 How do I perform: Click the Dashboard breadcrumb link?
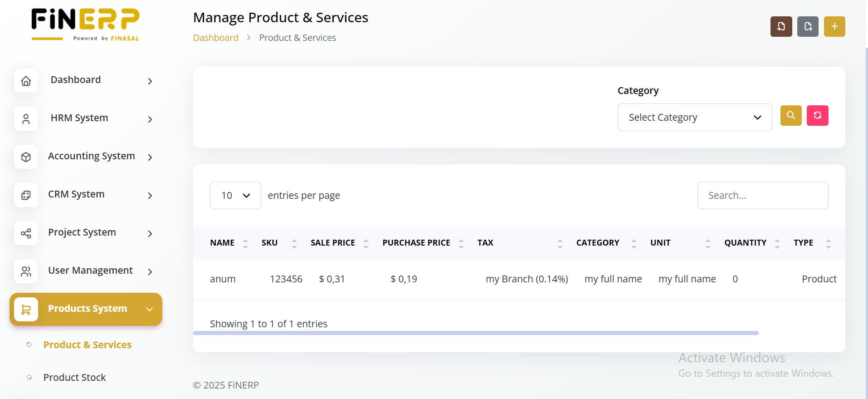[215, 38]
